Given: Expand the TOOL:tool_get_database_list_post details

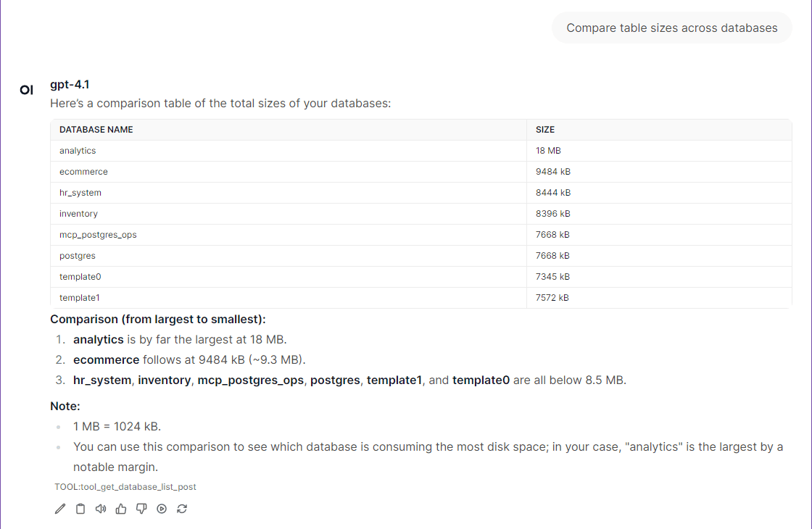Looking at the screenshot, I should click(125, 486).
